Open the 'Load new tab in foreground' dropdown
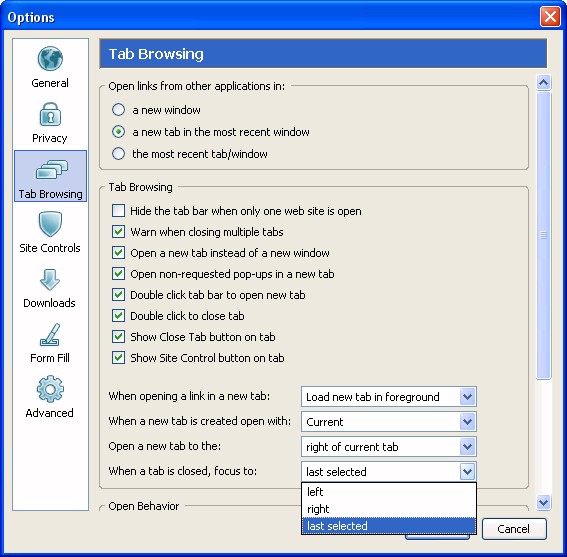This screenshot has height=557, width=567. [x=389, y=397]
